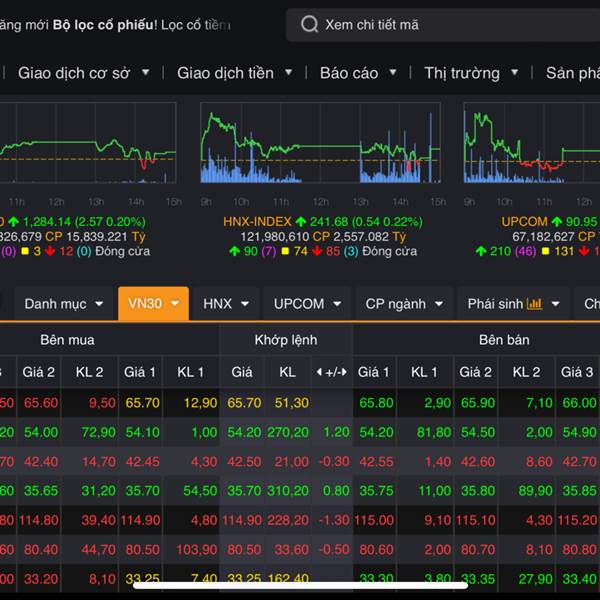
Task: Click the search magnifier icon
Action: tap(310, 25)
